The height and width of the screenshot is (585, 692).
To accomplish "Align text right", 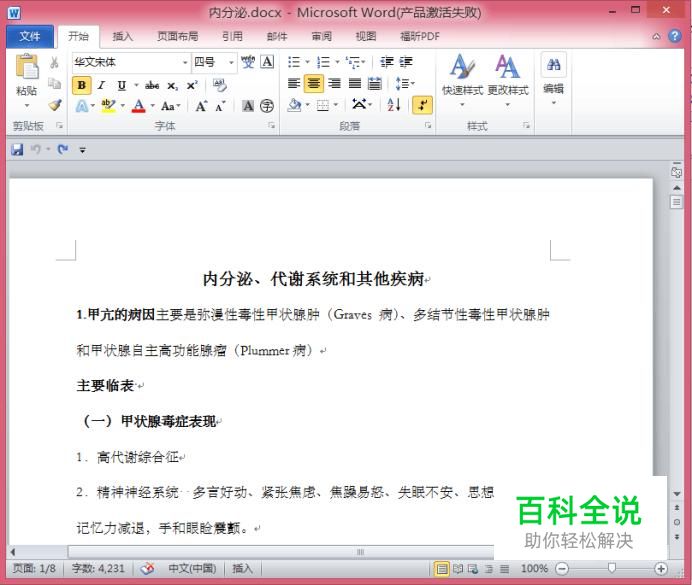I will [334, 83].
